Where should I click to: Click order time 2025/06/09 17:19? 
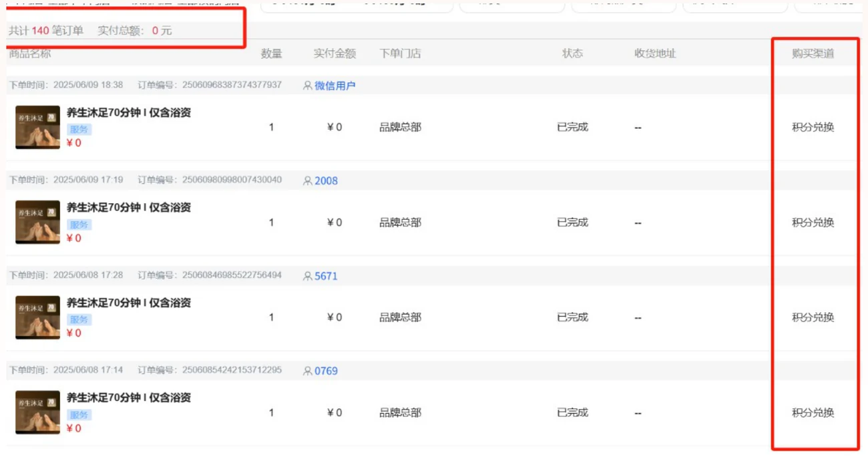(88, 180)
